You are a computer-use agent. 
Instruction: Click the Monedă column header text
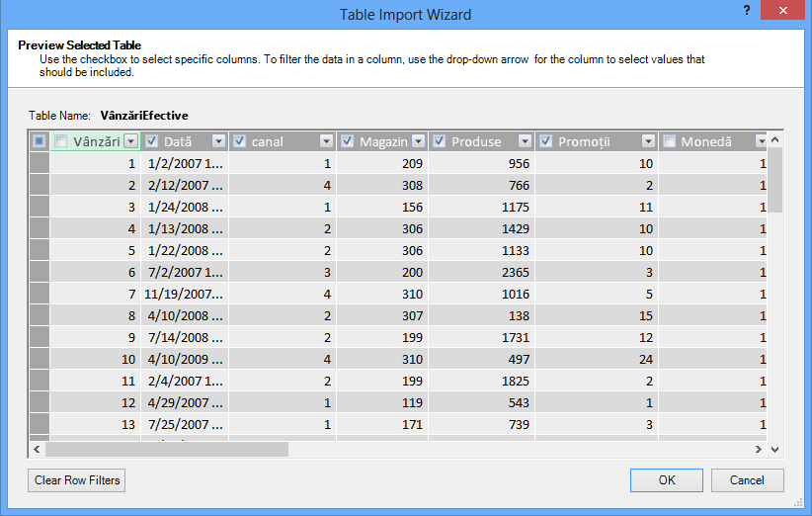pos(706,141)
